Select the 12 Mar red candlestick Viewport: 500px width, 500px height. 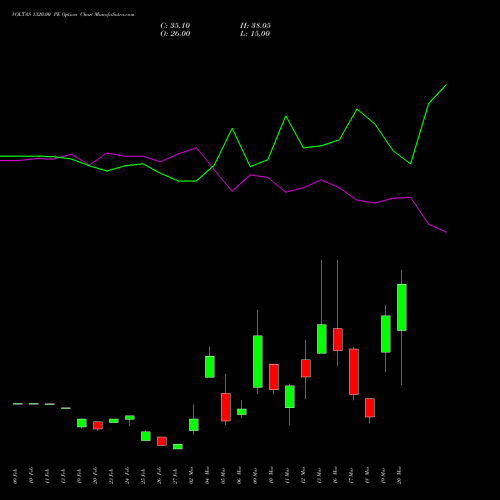pyautogui.click(x=306, y=368)
